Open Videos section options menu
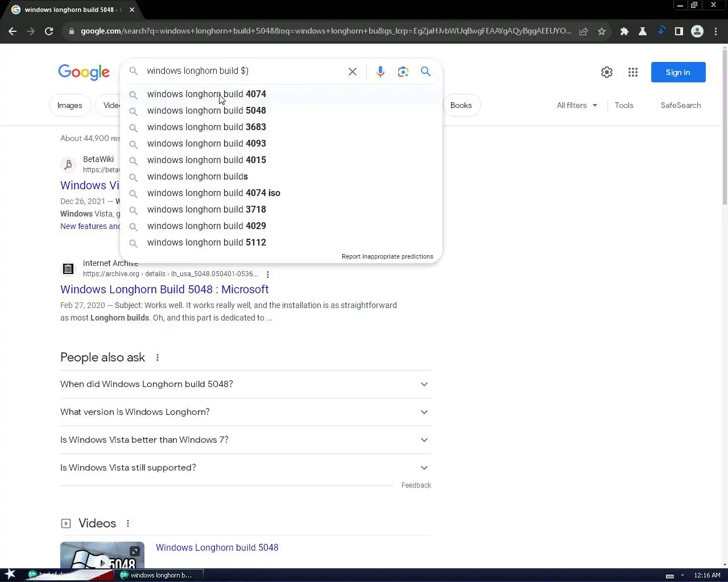The image size is (728, 582). [x=128, y=523]
